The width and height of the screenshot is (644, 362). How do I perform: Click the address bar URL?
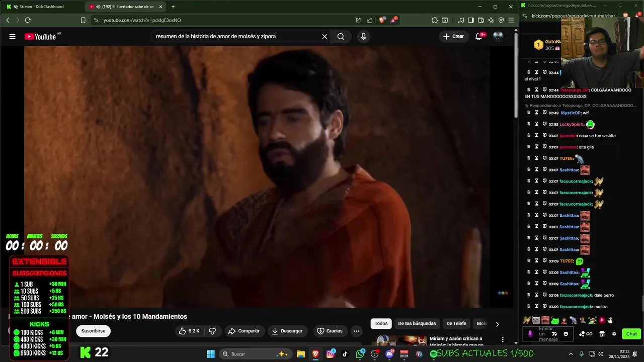(x=142, y=20)
